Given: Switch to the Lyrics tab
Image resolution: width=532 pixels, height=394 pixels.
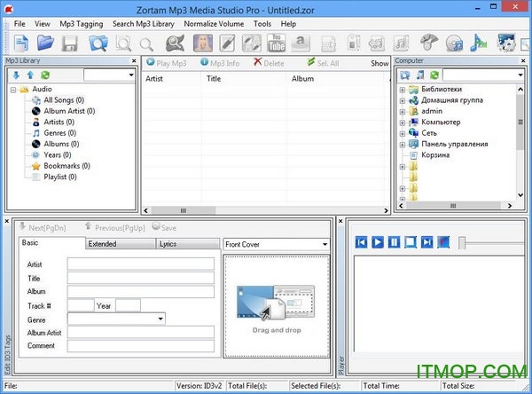Looking at the screenshot, I should [x=188, y=243].
